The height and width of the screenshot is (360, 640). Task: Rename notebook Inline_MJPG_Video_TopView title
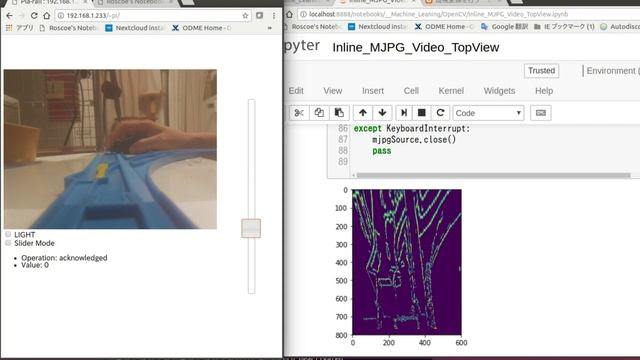pyautogui.click(x=416, y=47)
